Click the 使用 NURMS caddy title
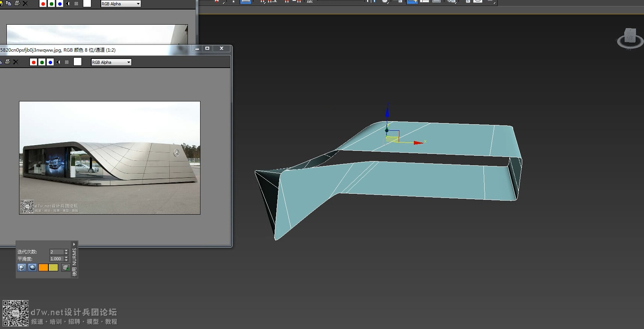 tap(75, 262)
